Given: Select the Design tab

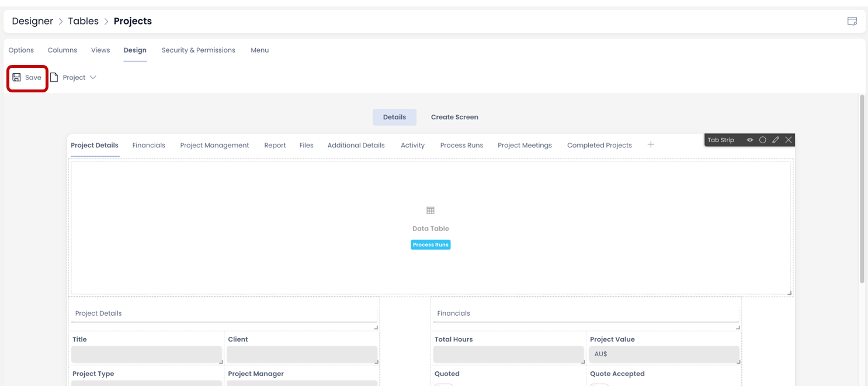Looking at the screenshot, I should (x=135, y=50).
